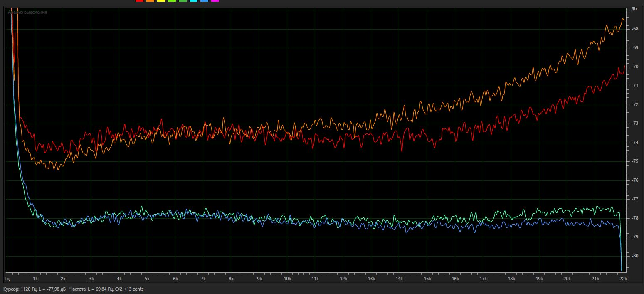Viewport: 644px width, 294px height.
Task: Click the red hold color swatch
Action: (139, 1)
